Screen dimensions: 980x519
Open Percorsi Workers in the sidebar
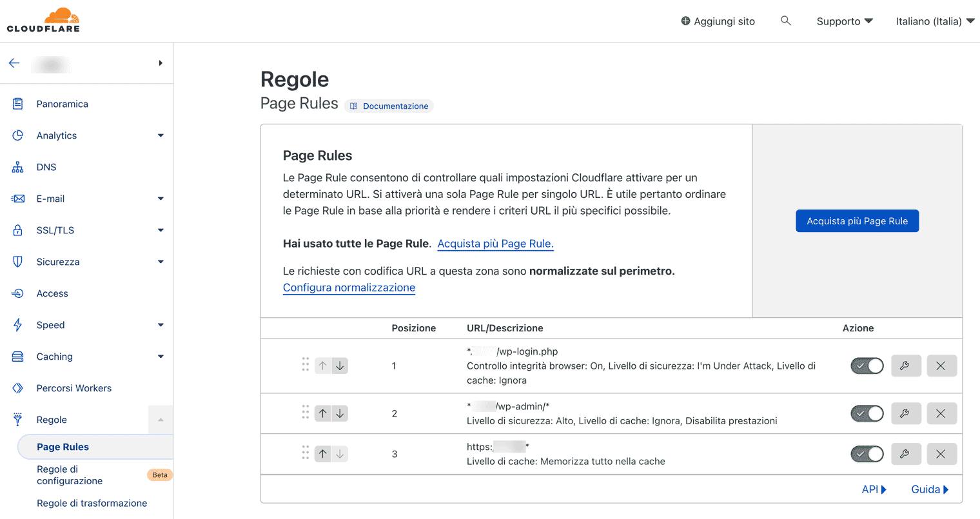tap(74, 388)
